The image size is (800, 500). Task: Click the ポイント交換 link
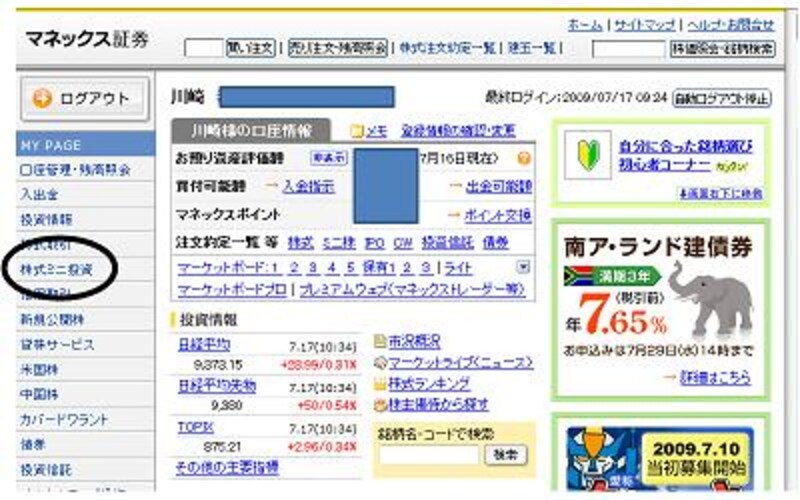pos(497,216)
